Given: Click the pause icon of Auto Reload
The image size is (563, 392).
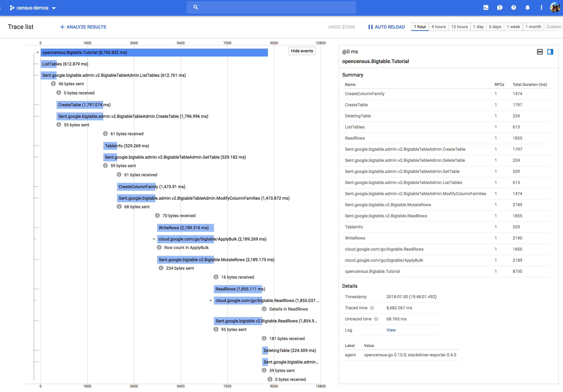Looking at the screenshot, I should pyautogui.click(x=371, y=27).
